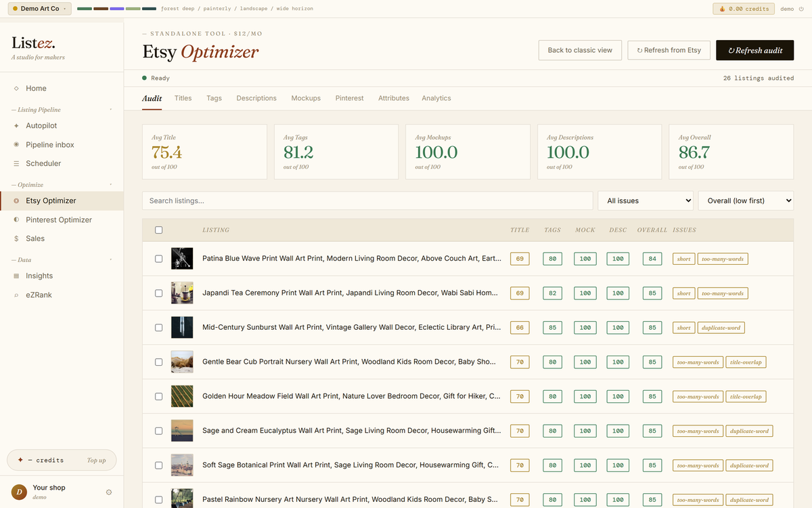Open settings gear next to Your shop

click(x=109, y=492)
